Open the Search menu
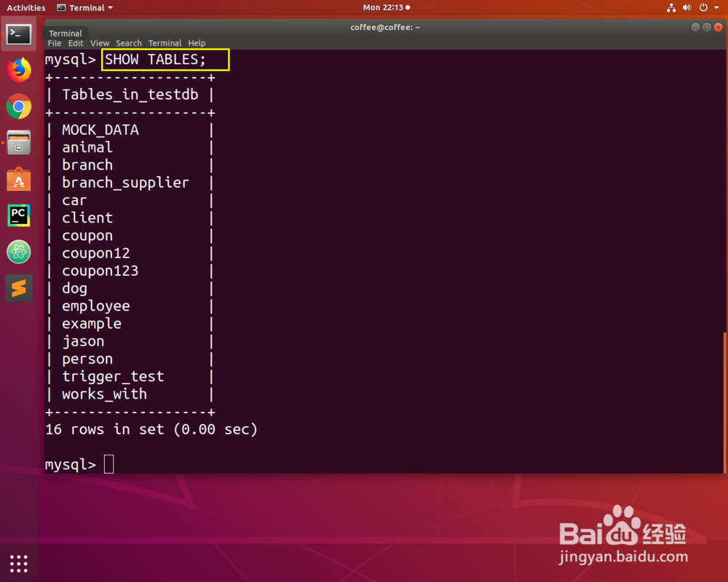Image resolution: width=728 pixels, height=582 pixels. pyautogui.click(x=129, y=43)
